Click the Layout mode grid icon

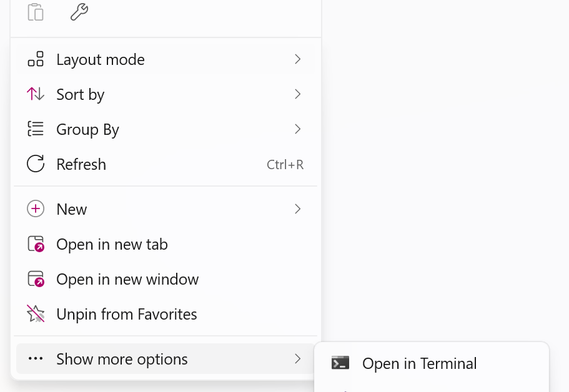pyautogui.click(x=36, y=59)
